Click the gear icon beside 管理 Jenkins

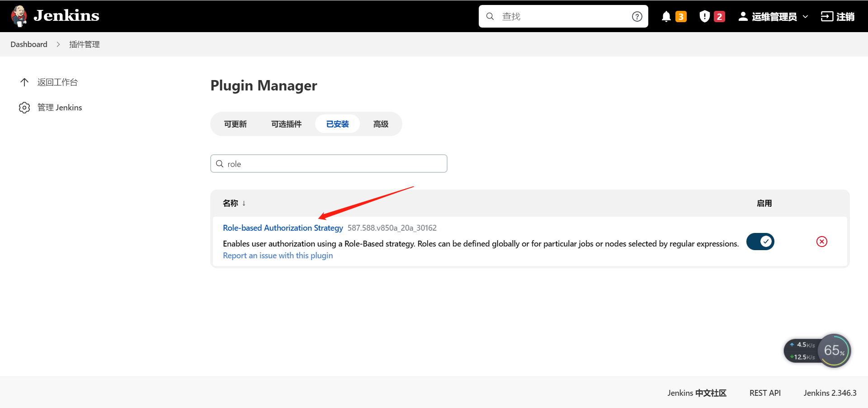click(x=24, y=108)
